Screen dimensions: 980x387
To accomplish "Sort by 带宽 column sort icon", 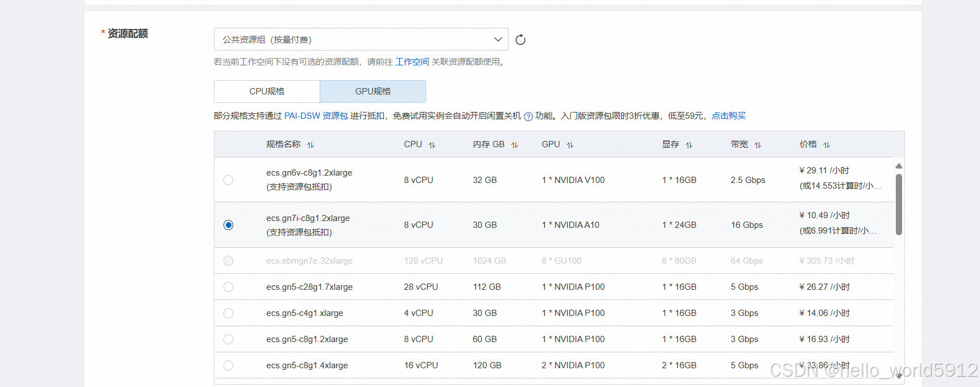I will [758, 145].
